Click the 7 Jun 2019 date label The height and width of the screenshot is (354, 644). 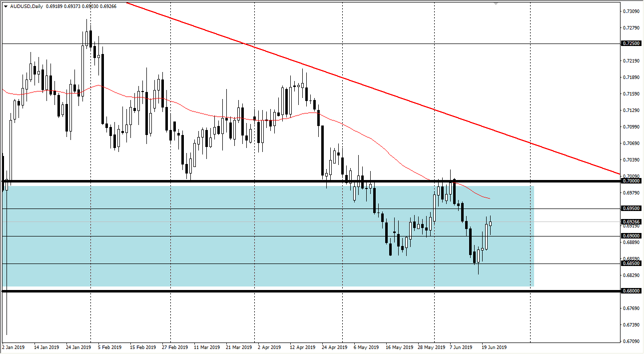pos(461,347)
